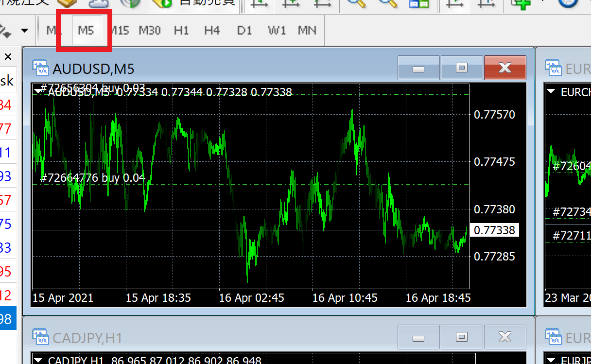
Task: Switch chart to line chart display
Action: click(321, 3)
